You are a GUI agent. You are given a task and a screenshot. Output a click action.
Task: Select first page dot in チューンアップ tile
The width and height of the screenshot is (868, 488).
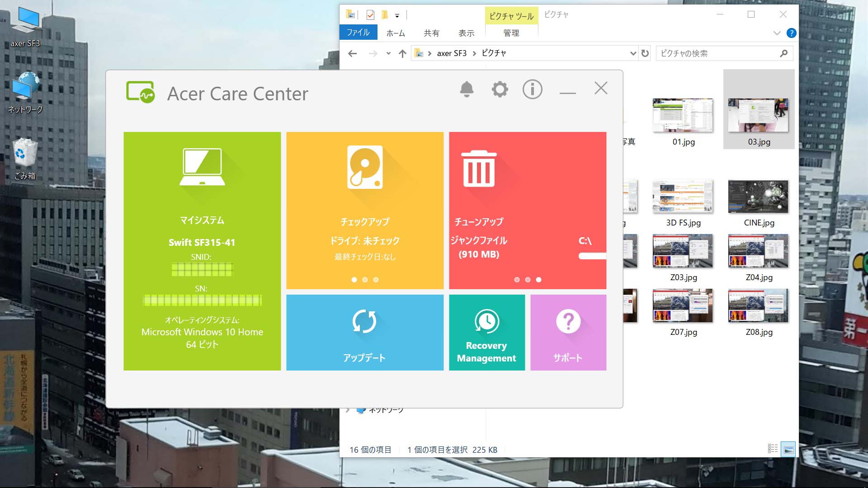517,280
